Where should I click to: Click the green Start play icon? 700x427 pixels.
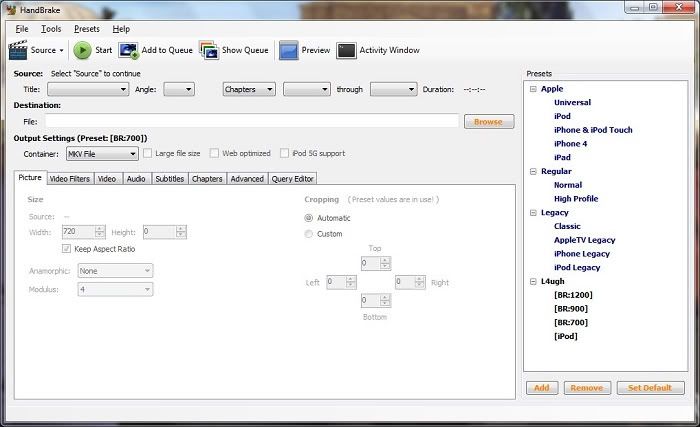click(82, 50)
